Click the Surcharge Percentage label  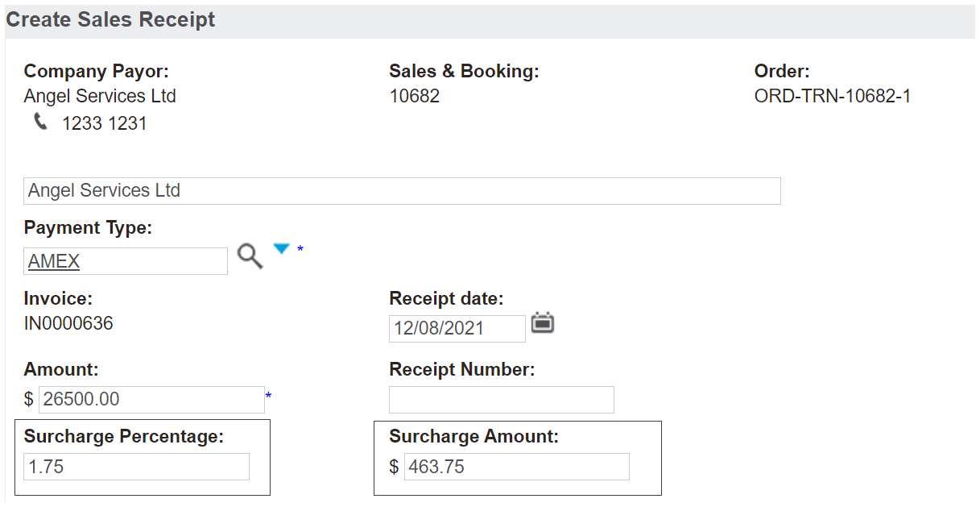[124, 437]
